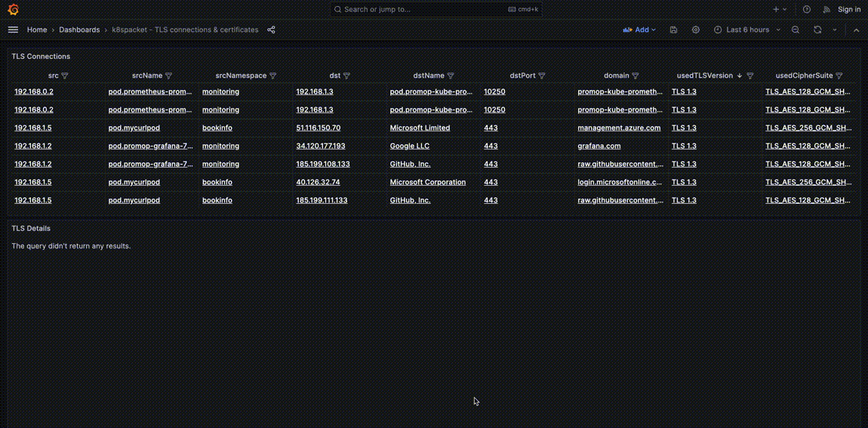Click pod.mycurlpod in login.microsoftonline row
Screen dimensions: 868x428
tap(134, 182)
